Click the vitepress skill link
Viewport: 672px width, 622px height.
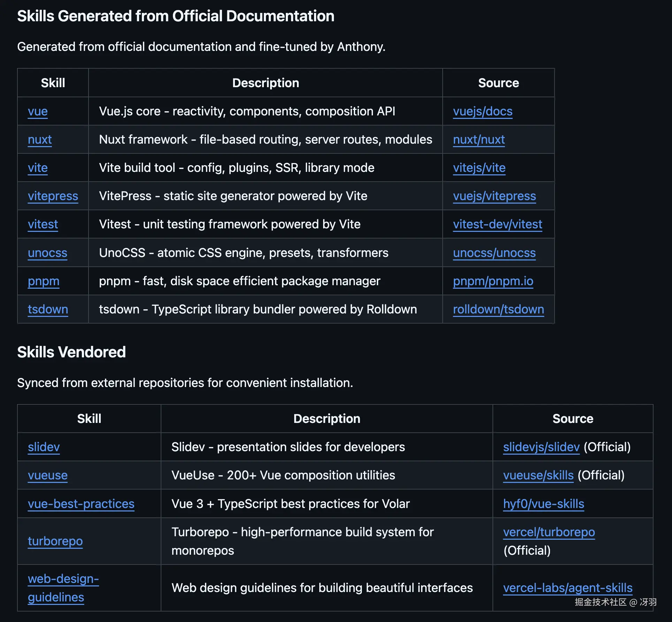(53, 196)
